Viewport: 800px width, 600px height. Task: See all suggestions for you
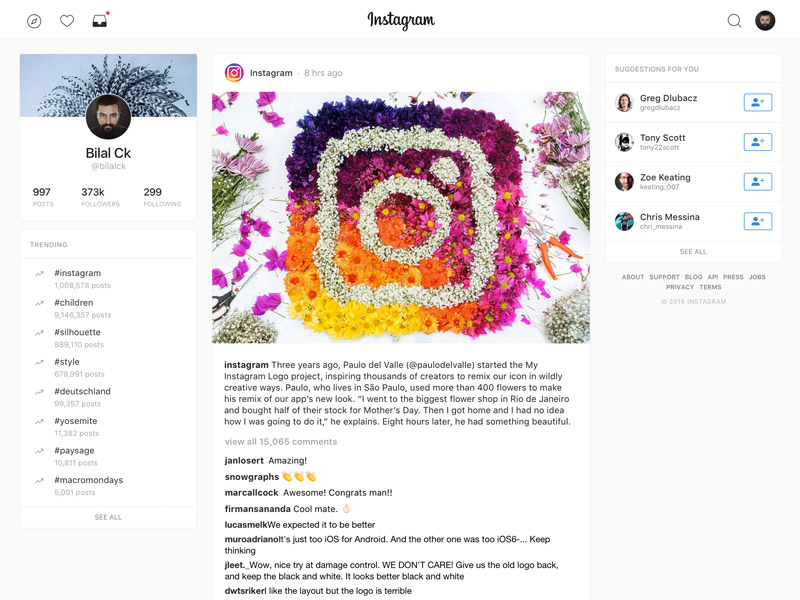(x=693, y=252)
